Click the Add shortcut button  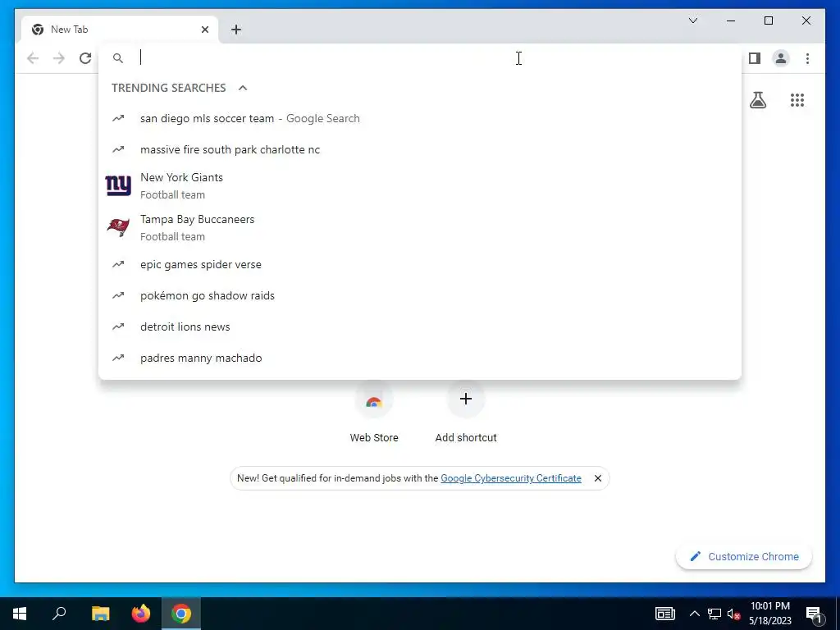[466, 413]
